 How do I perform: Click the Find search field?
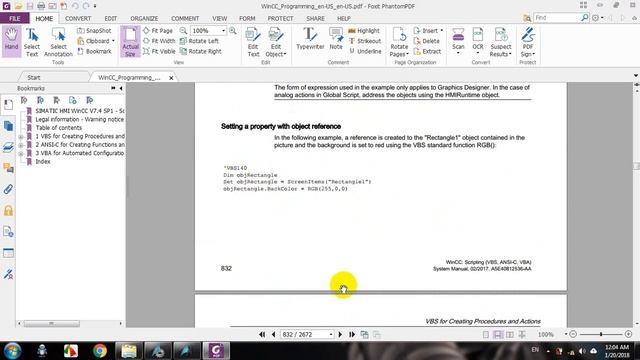click(557, 18)
